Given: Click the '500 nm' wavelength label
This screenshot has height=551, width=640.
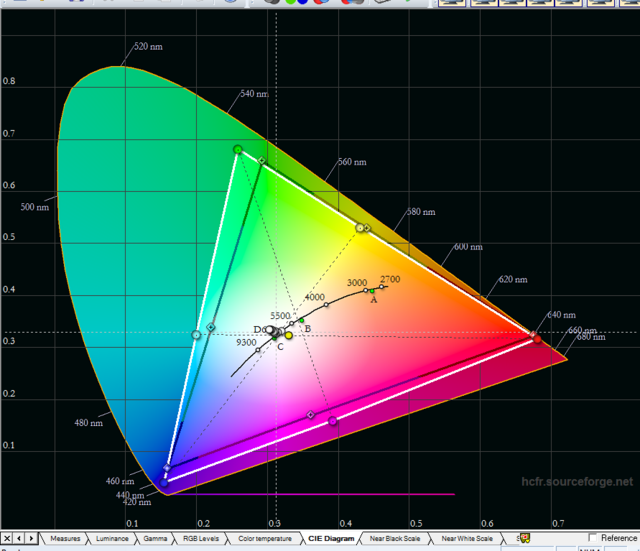Looking at the screenshot, I should 35,207.
